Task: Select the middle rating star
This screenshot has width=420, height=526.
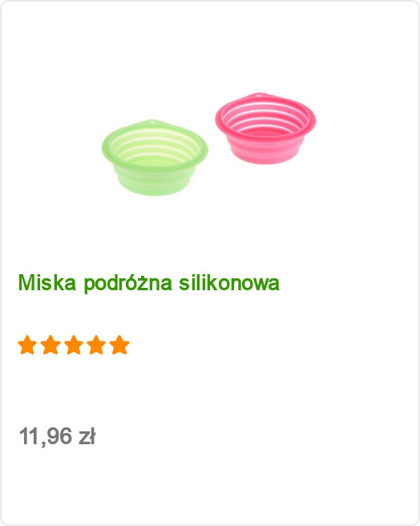Action: tap(74, 345)
